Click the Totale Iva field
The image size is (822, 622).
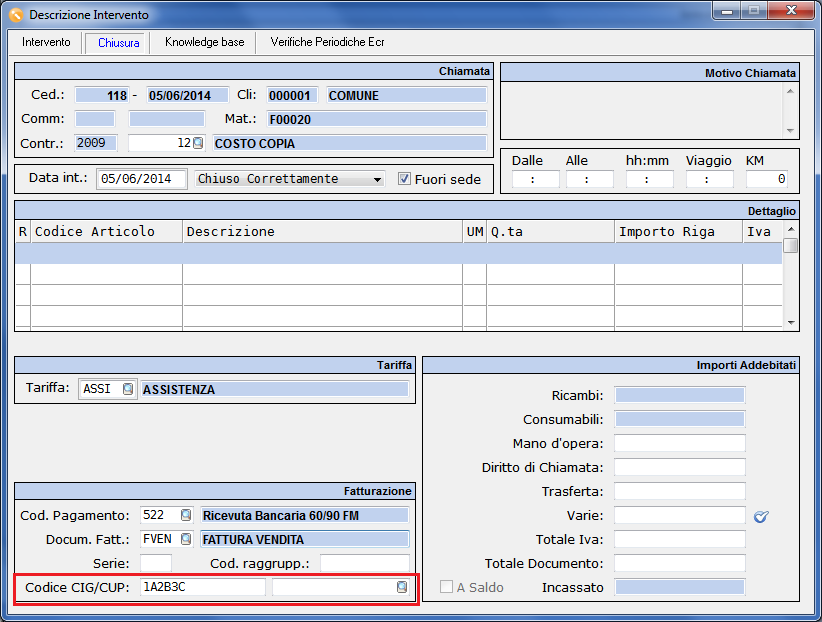pos(680,539)
